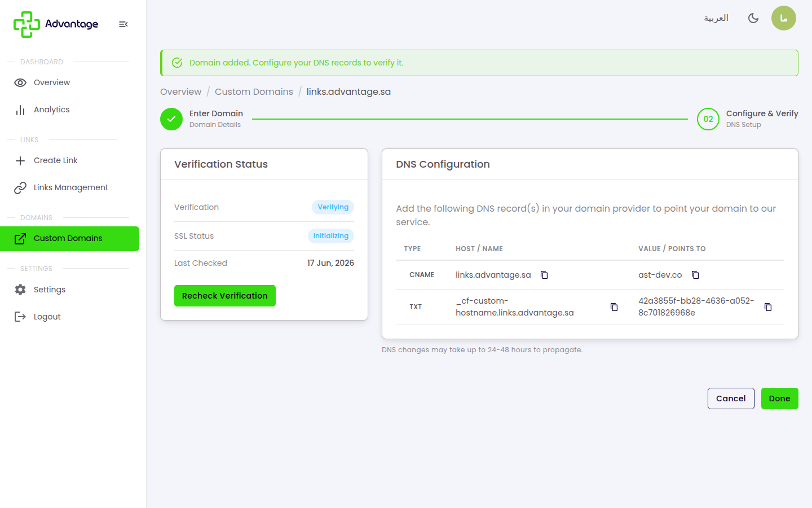This screenshot has height=508, width=812.
Task: Switch language to العربية
Action: [x=716, y=18]
